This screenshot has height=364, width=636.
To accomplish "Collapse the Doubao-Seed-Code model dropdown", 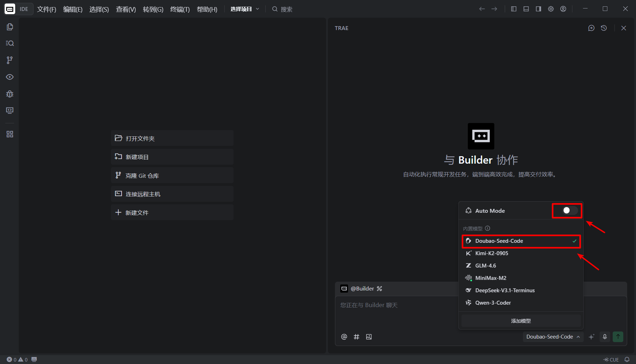I will [553, 337].
